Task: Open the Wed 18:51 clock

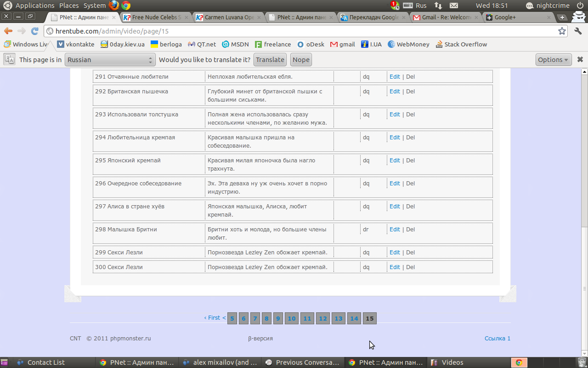Action: tap(492, 6)
